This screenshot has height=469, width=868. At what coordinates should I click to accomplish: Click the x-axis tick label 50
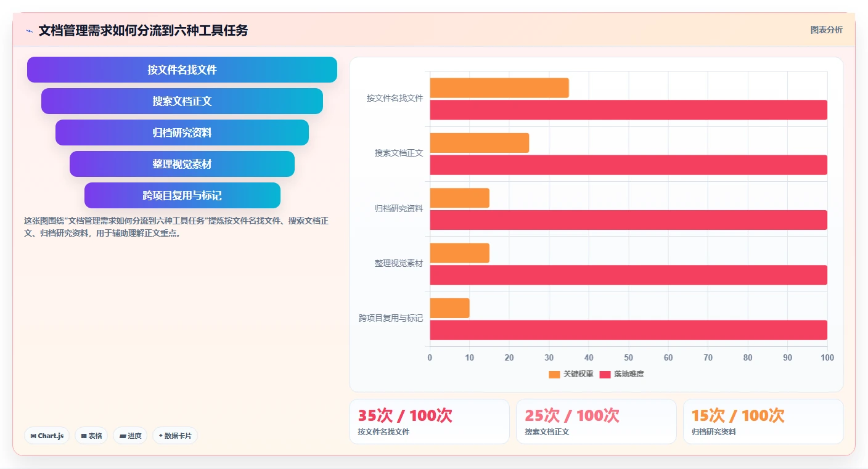(628, 357)
